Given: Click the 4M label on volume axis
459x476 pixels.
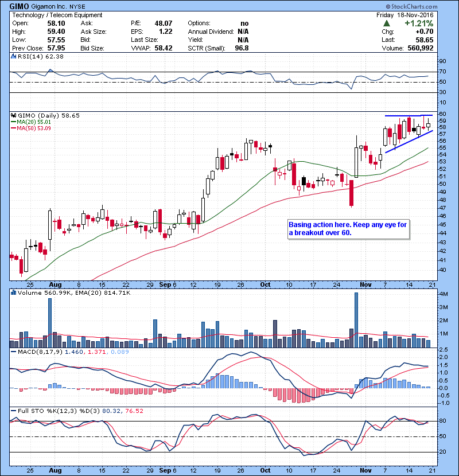Looking at the screenshot, I should tap(443, 294).
